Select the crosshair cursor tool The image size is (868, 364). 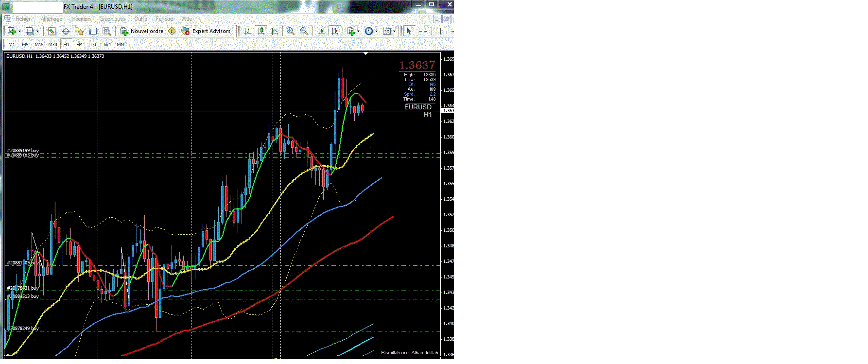(423, 31)
